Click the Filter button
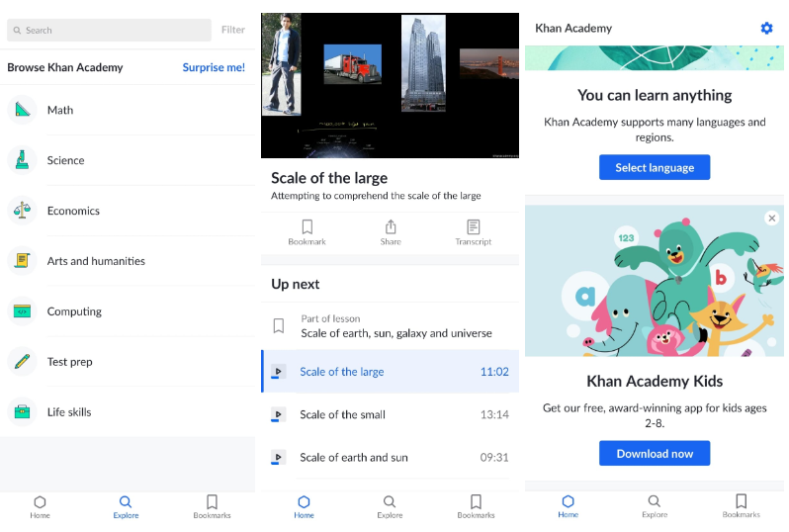This screenshot has width=789, height=532. (x=233, y=30)
